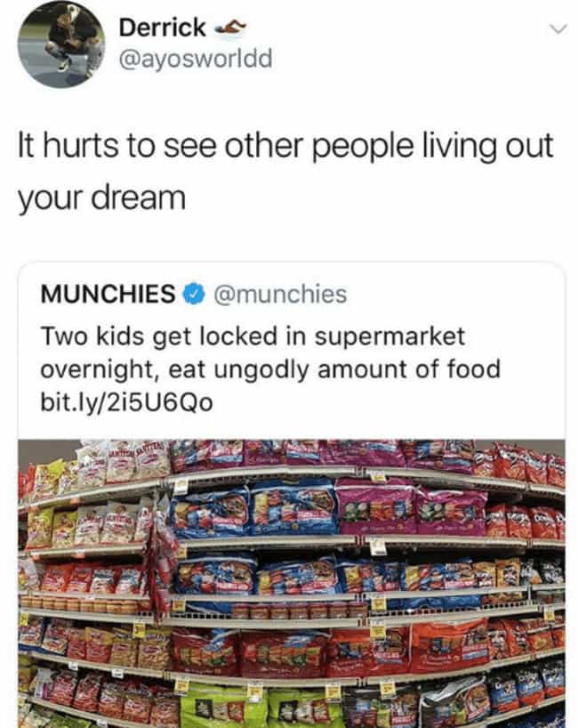
Task: Open Derrick's round profile avatar
Action: (61, 44)
